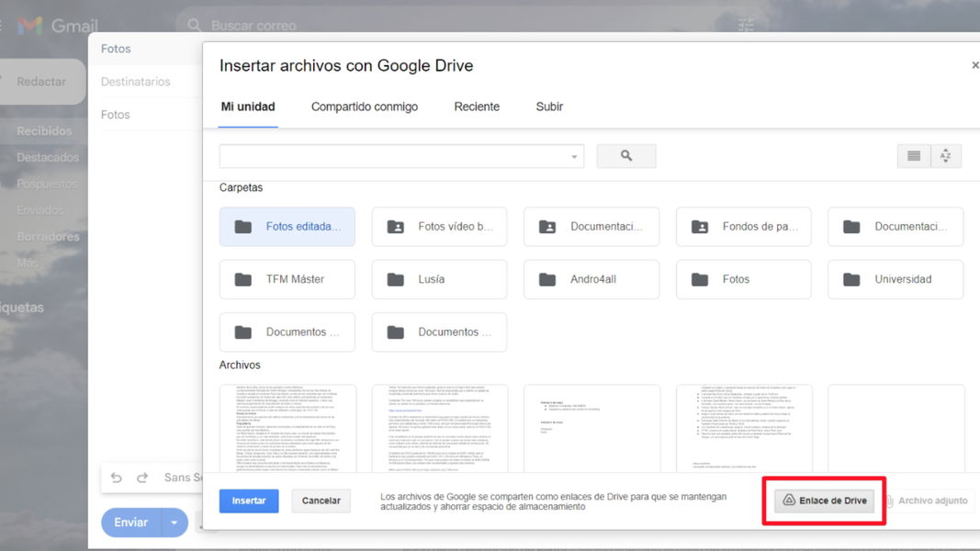Select the Fotos editada... folder

pyautogui.click(x=287, y=227)
